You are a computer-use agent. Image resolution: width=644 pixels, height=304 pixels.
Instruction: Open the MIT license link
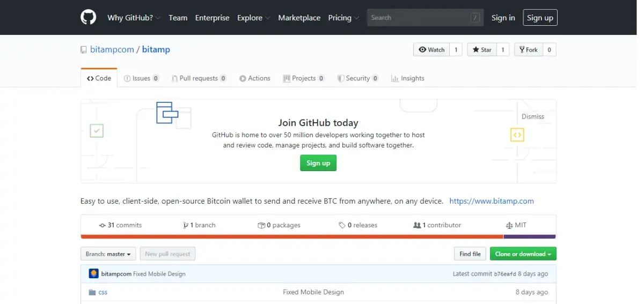pos(516,225)
